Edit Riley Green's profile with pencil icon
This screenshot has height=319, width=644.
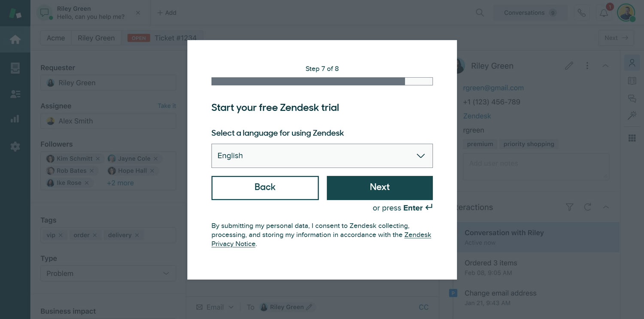[569, 66]
